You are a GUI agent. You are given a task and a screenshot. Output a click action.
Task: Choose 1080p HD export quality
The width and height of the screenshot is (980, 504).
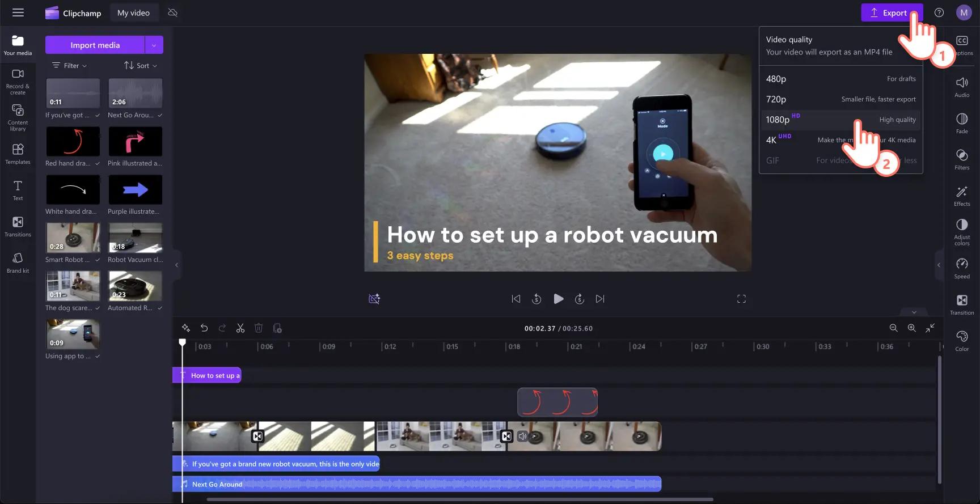coord(840,120)
